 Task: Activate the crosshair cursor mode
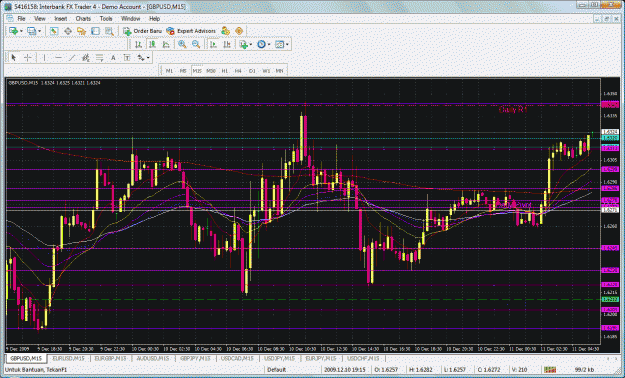[27, 58]
